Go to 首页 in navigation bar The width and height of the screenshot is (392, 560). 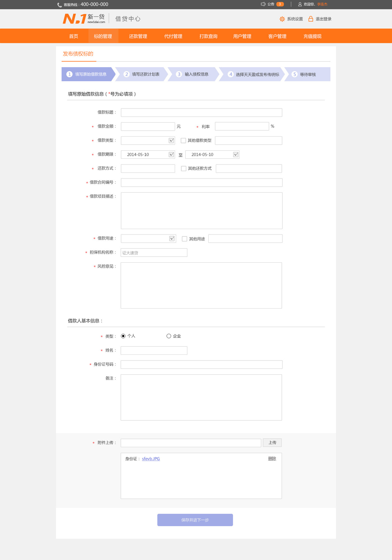pos(74,36)
